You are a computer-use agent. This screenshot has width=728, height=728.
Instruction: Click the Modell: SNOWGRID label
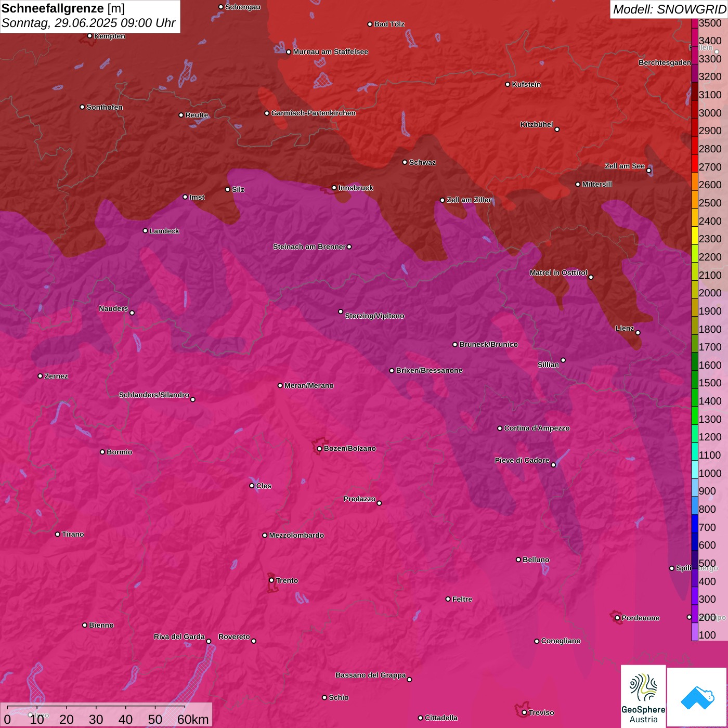pyautogui.click(x=669, y=9)
